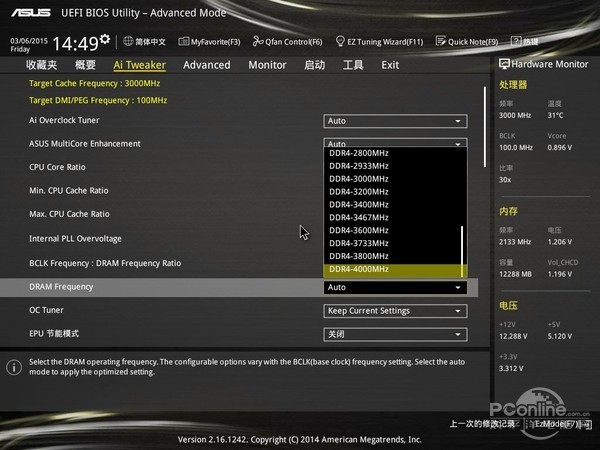Click the EZ Tuning Wizard lightbulb icon
Viewport: 600px width, 450px height.
tap(340, 41)
